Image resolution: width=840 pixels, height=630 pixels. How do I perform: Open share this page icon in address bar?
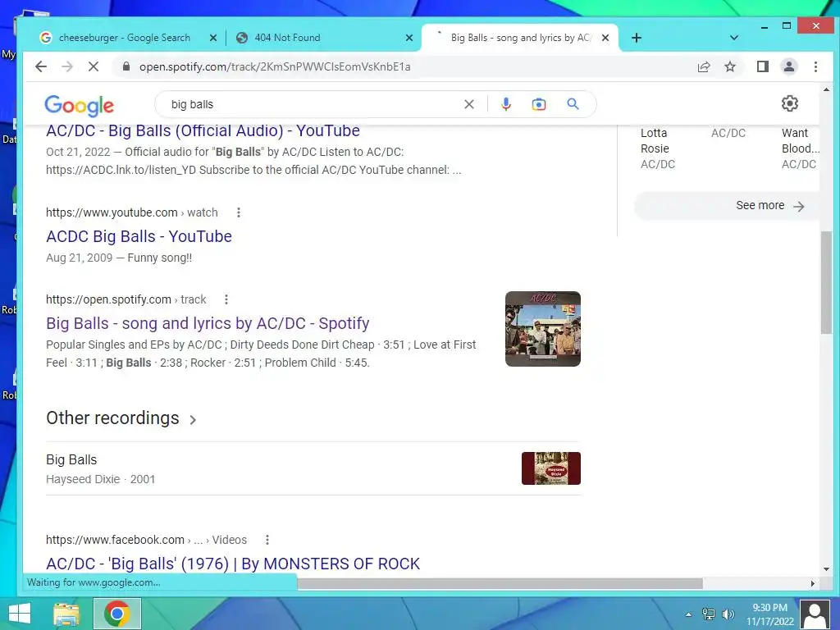point(703,66)
